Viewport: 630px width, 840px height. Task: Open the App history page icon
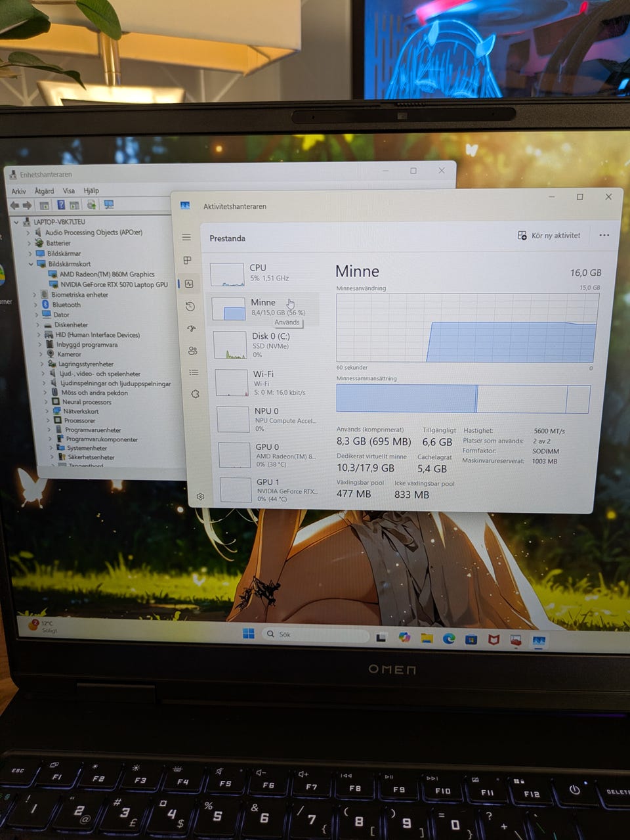tap(190, 306)
